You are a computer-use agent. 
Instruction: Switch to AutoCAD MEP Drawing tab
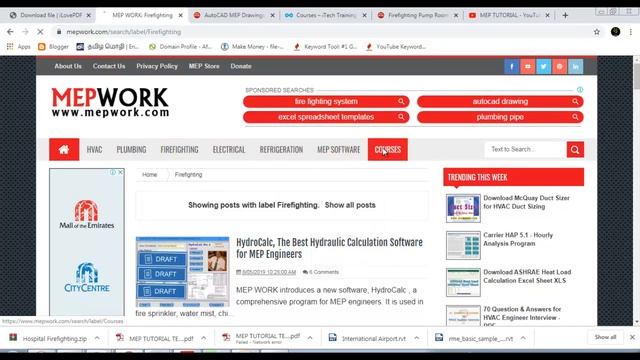click(234, 15)
